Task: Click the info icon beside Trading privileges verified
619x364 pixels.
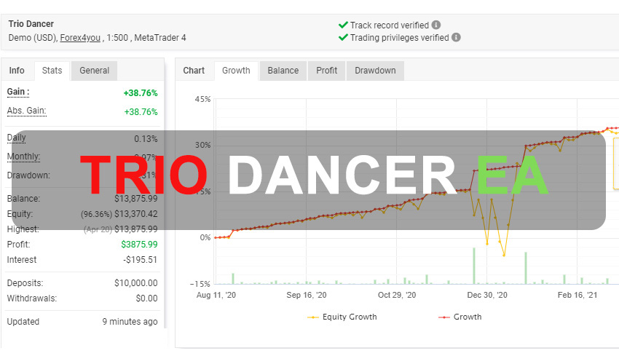Action: click(456, 38)
